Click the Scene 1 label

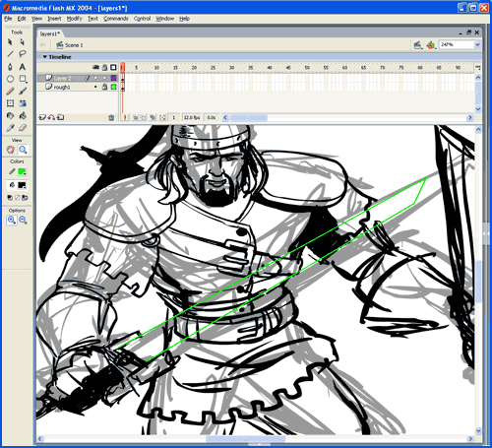click(74, 45)
